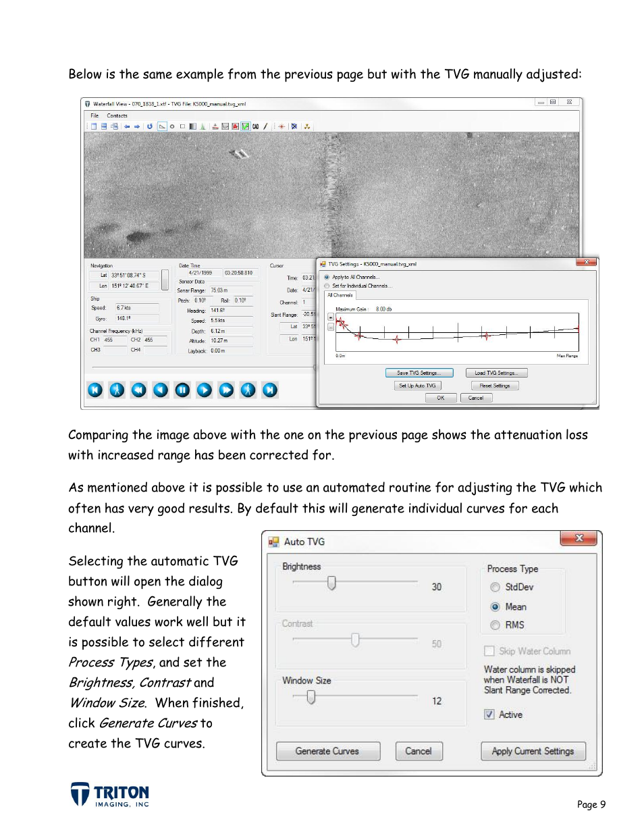Click the Window Size slider handle
Viewport: 644px width, 834px height.
click(311, 697)
